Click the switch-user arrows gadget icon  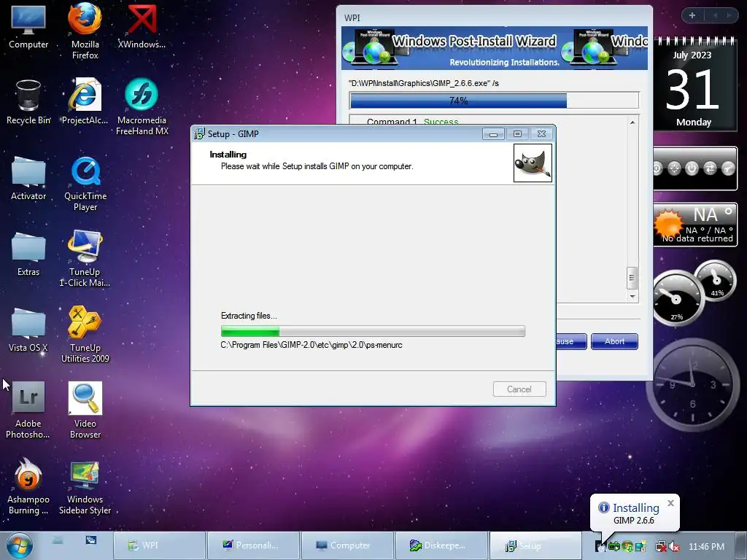(710, 168)
